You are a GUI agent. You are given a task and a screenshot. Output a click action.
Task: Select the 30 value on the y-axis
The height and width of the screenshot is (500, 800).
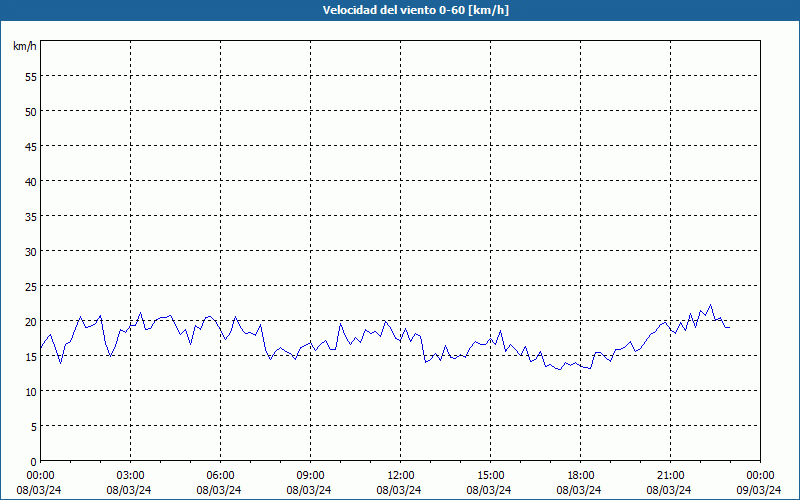coord(31,252)
